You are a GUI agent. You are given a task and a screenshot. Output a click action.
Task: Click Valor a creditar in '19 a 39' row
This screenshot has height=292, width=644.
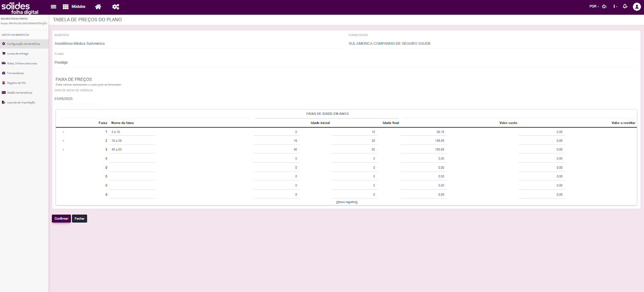click(x=542, y=141)
